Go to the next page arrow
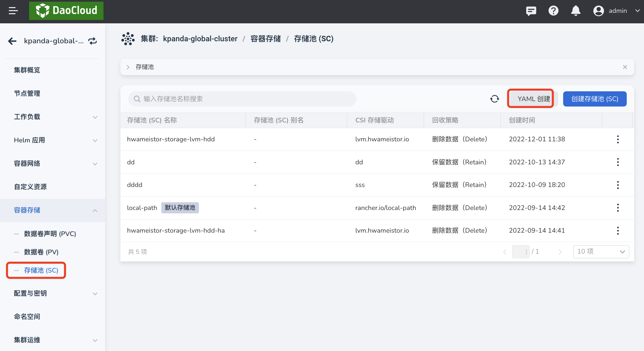This screenshot has width=644, height=351. click(560, 252)
